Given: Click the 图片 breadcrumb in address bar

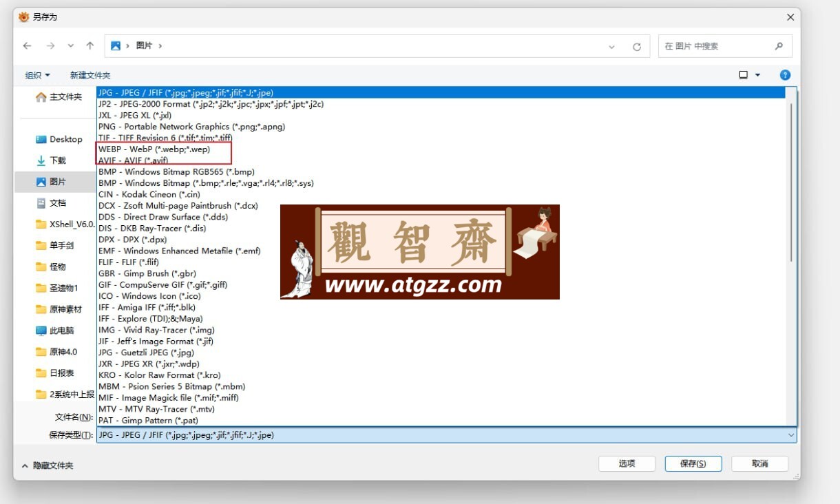Looking at the screenshot, I should coord(144,46).
